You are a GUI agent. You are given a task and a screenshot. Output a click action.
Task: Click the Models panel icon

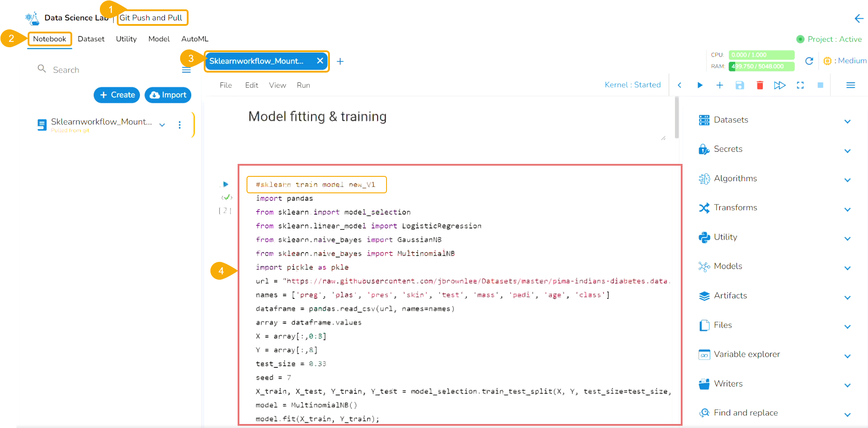tap(704, 266)
